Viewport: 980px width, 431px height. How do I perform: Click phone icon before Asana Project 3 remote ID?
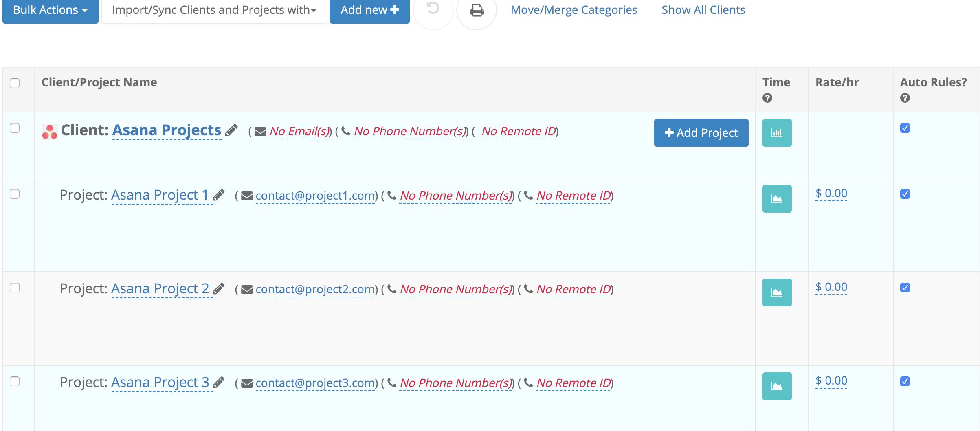tap(528, 383)
